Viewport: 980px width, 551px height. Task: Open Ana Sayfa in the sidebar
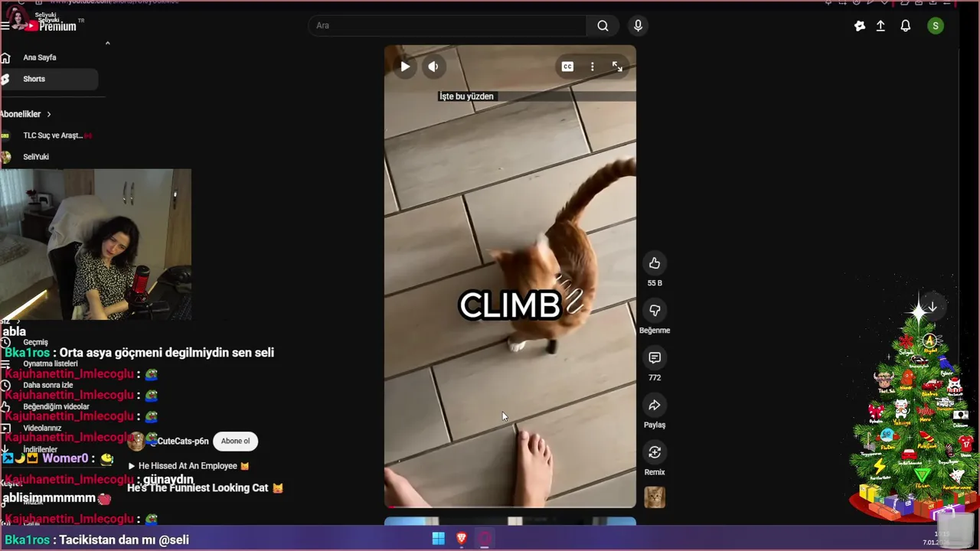pos(39,57)
